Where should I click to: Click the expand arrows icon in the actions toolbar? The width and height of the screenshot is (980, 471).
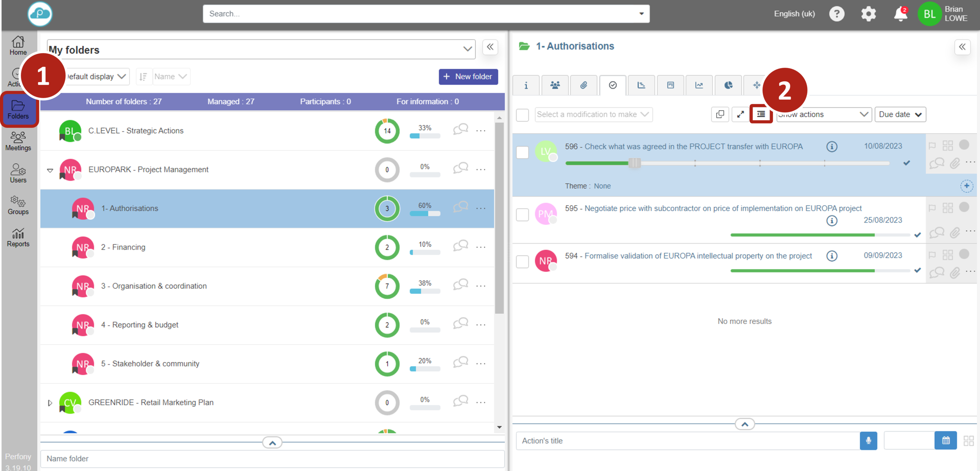(740, 114)
